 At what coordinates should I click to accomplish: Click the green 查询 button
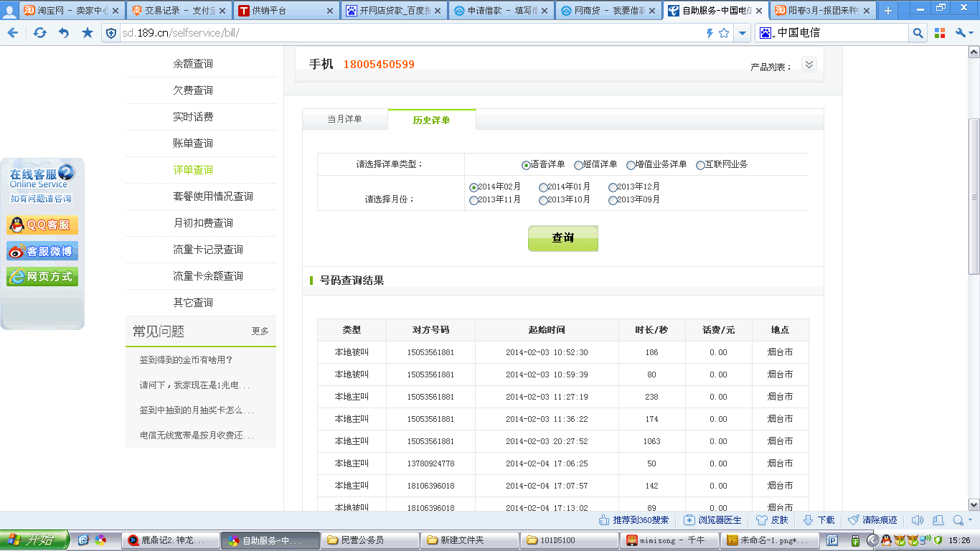[562, 238]
